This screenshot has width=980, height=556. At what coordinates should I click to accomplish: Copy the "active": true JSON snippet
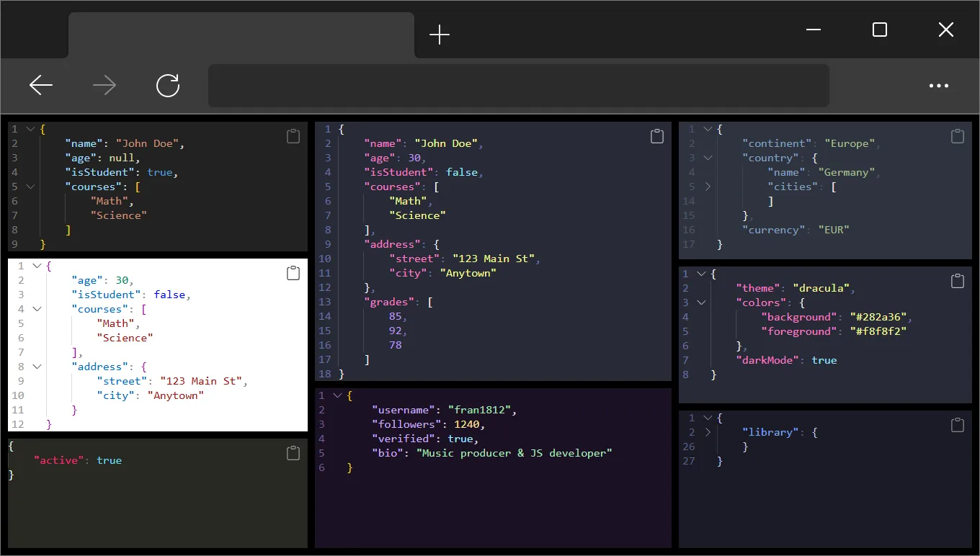[x=293, y=453]
